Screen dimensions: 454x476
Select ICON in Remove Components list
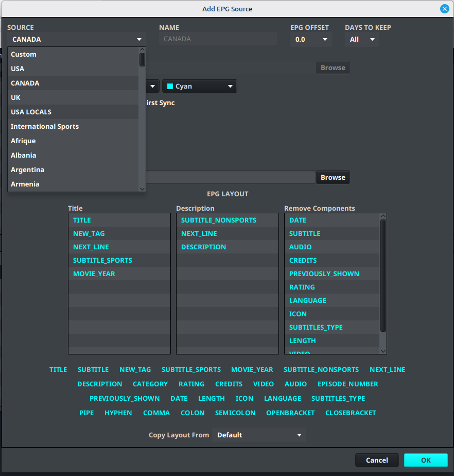332,314
